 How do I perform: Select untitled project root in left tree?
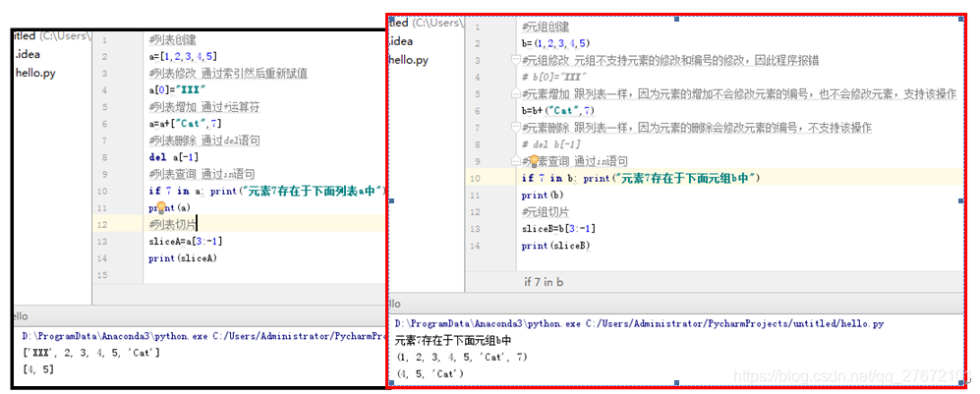[52, 36]
